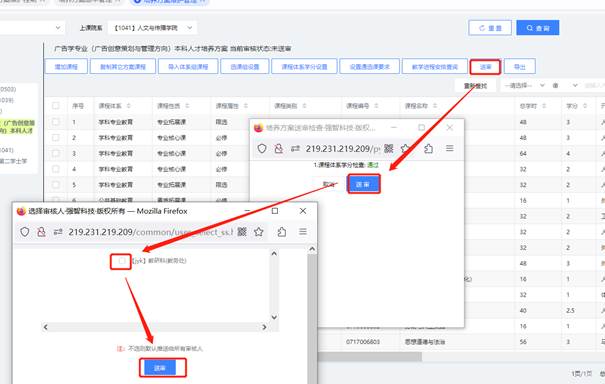Sort the 课程性质 column

point(187,106)
